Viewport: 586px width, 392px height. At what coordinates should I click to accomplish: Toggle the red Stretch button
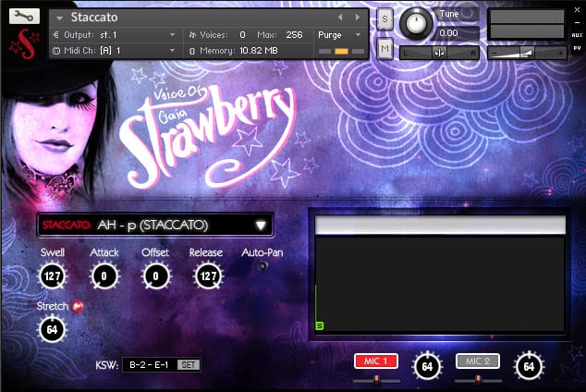coord(78,306)
